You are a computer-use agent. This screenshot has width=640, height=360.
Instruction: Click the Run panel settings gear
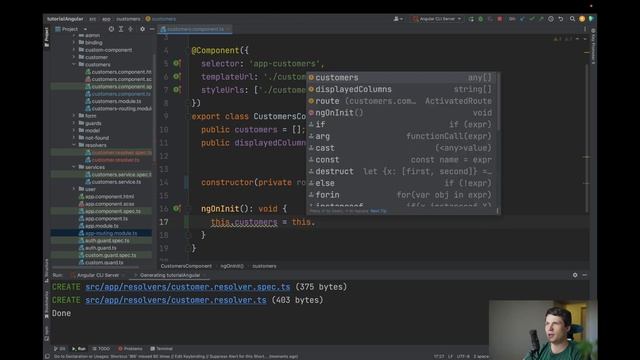575,275
